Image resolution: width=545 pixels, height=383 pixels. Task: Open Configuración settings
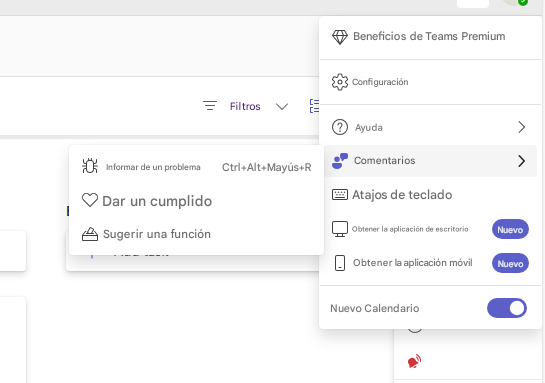tap(430, 82)
